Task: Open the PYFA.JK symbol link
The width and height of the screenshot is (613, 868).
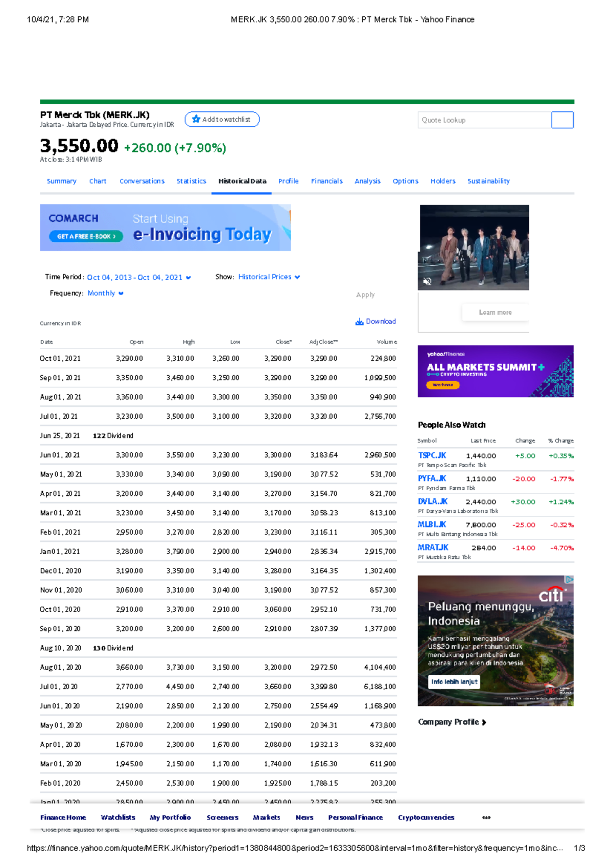Action: [432, 478]
